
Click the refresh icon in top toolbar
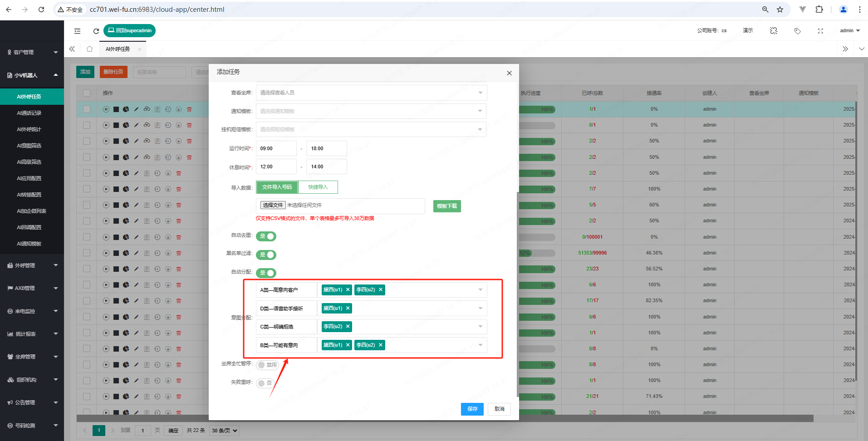pyautogui.click(x=96, y=31)
